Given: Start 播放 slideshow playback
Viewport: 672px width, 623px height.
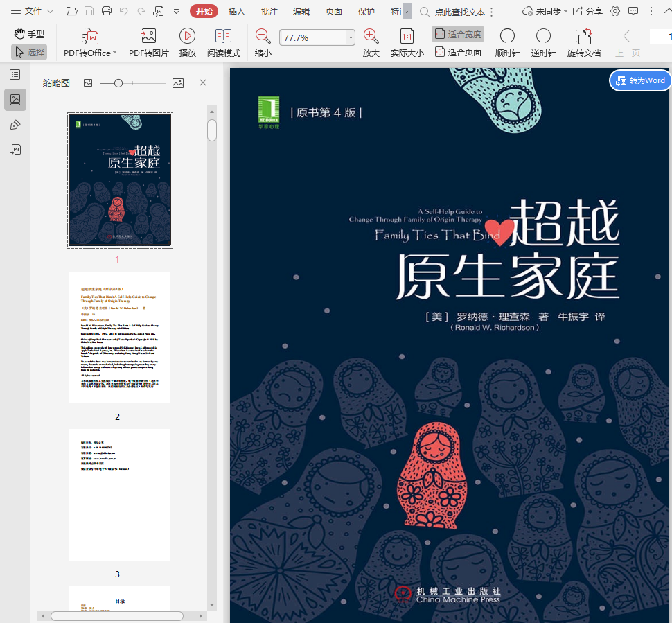Looking at the screenshot, I should coord(187,42).
